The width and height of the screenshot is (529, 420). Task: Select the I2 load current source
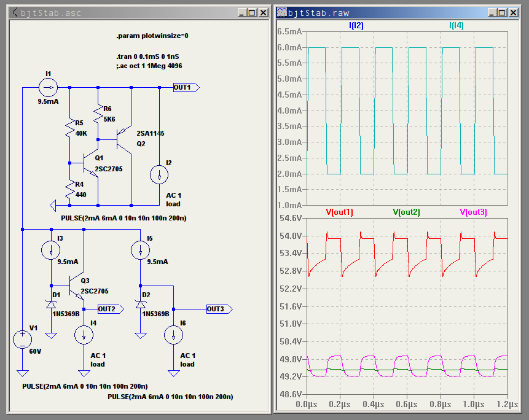(159, 174)
